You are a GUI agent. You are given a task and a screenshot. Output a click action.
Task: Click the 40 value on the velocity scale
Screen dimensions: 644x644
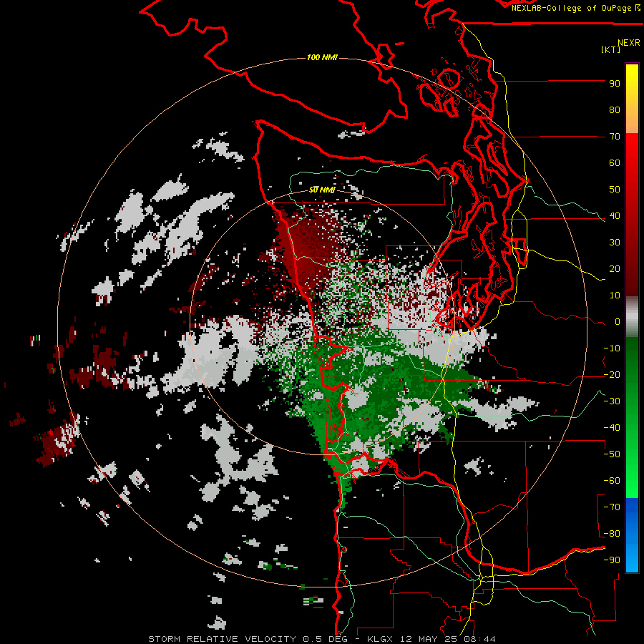click(615, 216)
